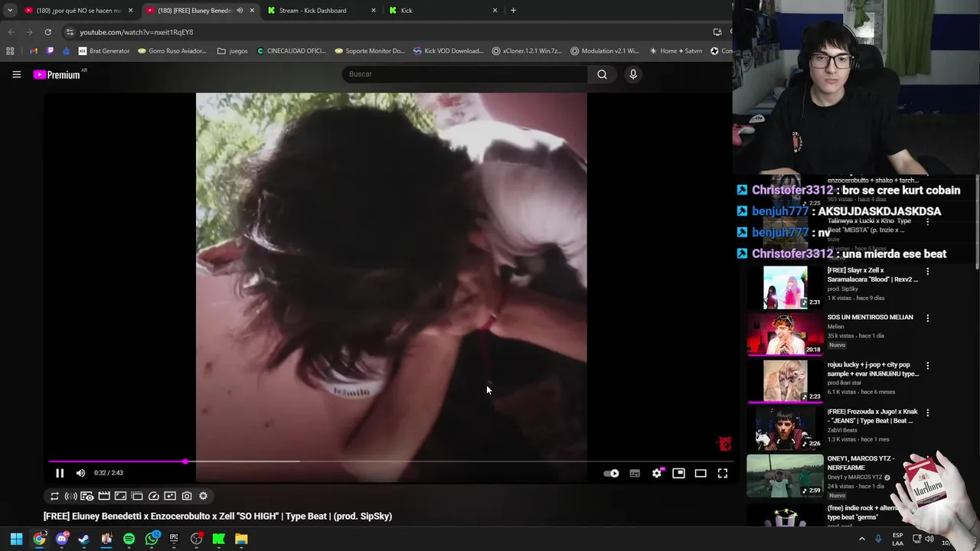Pause the YouTube video
This screenshot has width=980, height=551.
60,473
